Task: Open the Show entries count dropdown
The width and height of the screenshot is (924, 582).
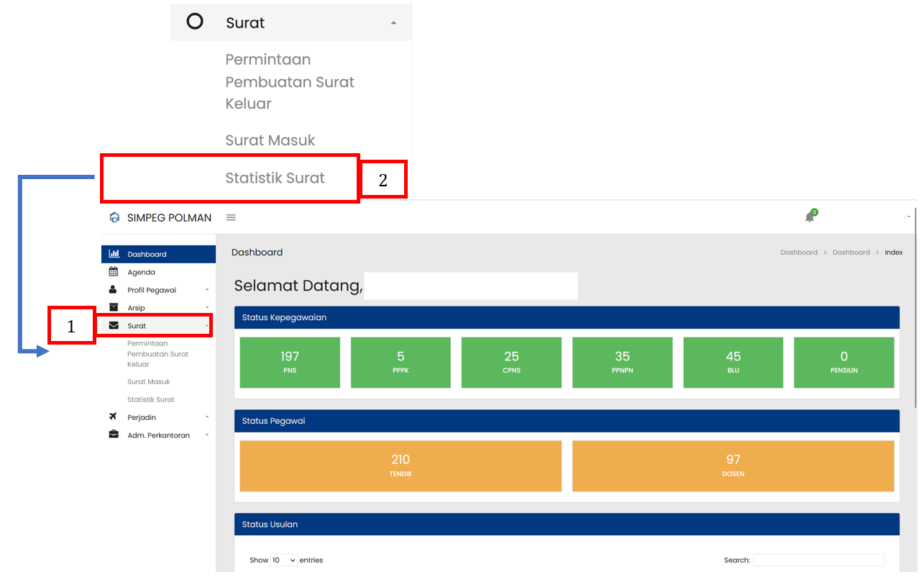Action: click(283, 560)
